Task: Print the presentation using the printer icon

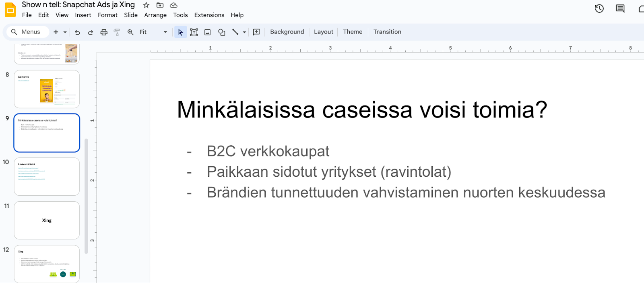Action: [x=104, y=32]
